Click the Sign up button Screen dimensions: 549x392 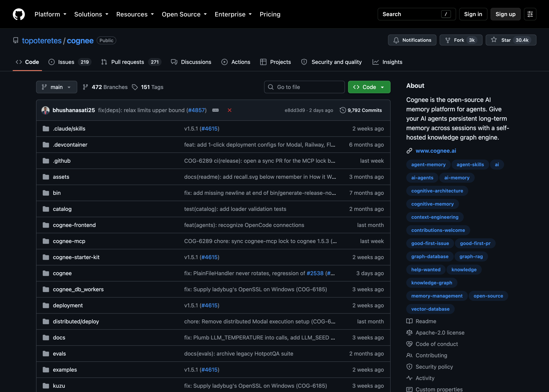point(505,14)
